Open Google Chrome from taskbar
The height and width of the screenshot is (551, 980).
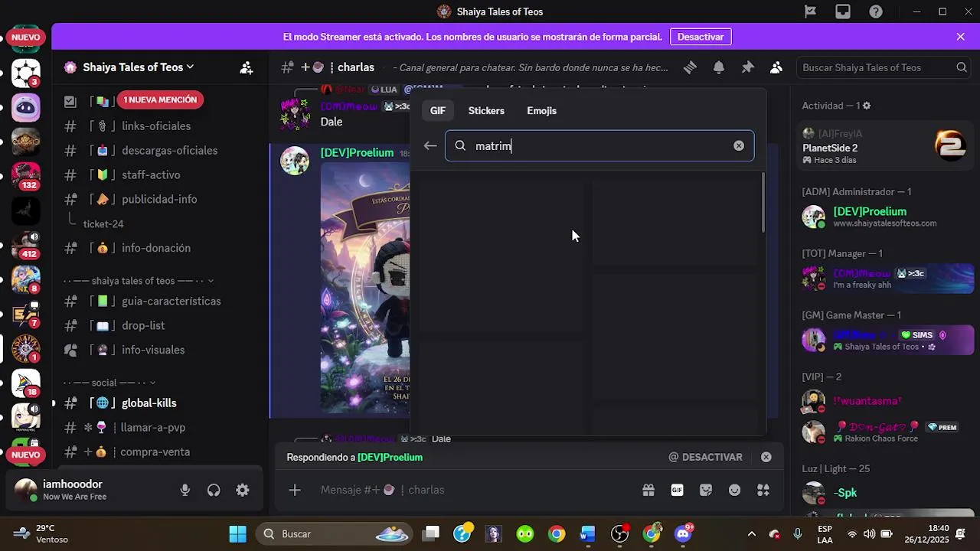(x=557, y=533)
